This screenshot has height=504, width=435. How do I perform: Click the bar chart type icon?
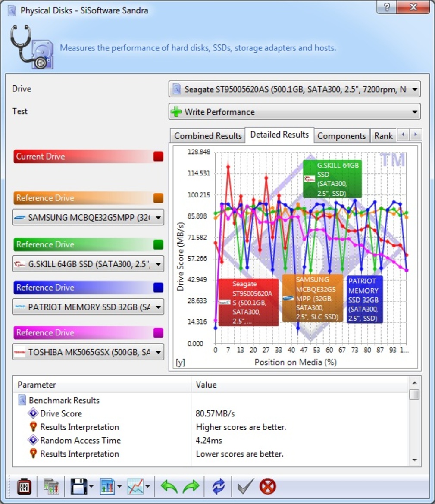click(107, 486)
